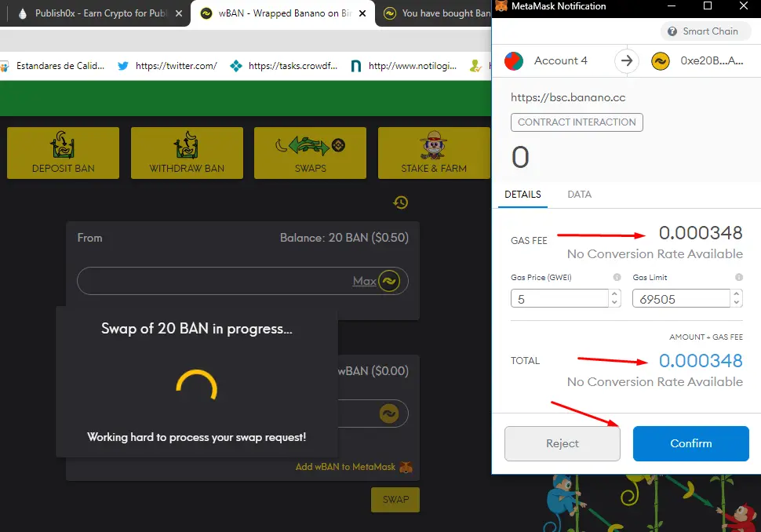This screenshot has width=761, height=532.
Task: Click the Max link in From field
Action: [x=365, y=281]
